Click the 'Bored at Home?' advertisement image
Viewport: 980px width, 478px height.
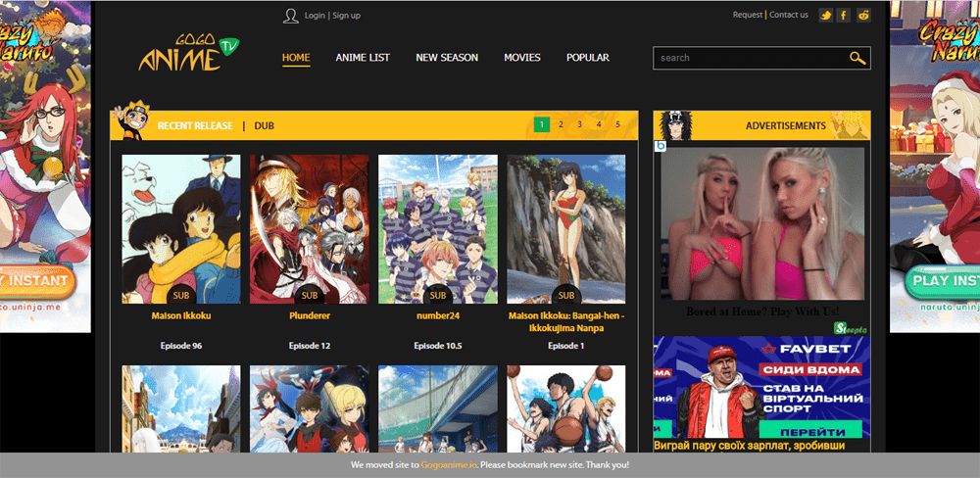tap(762, 223)
